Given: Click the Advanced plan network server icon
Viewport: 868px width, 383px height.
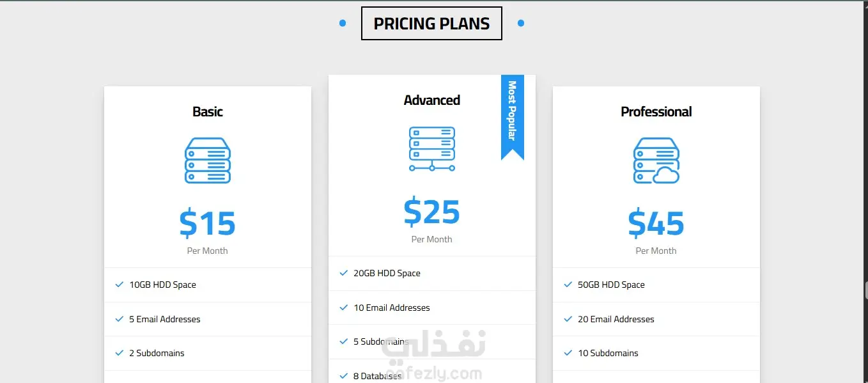Looking at the screenshot, I should click(x=432, y=149).
